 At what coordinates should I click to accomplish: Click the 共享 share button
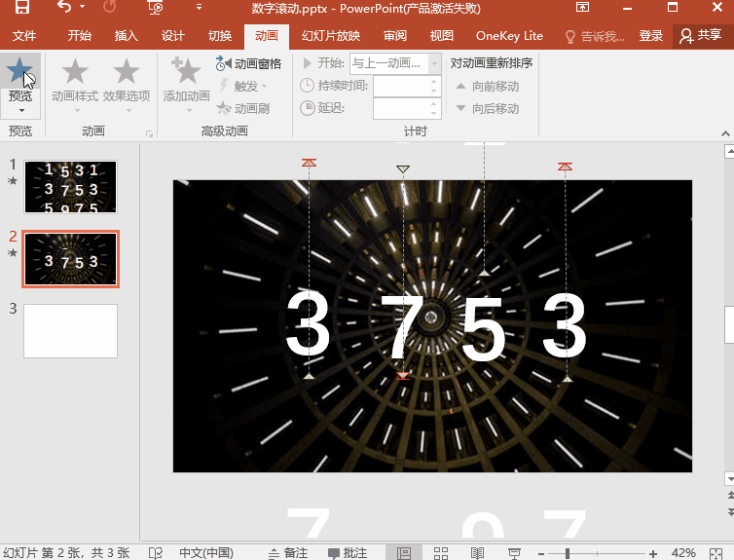pyautogui.click(x=701, y=36)
